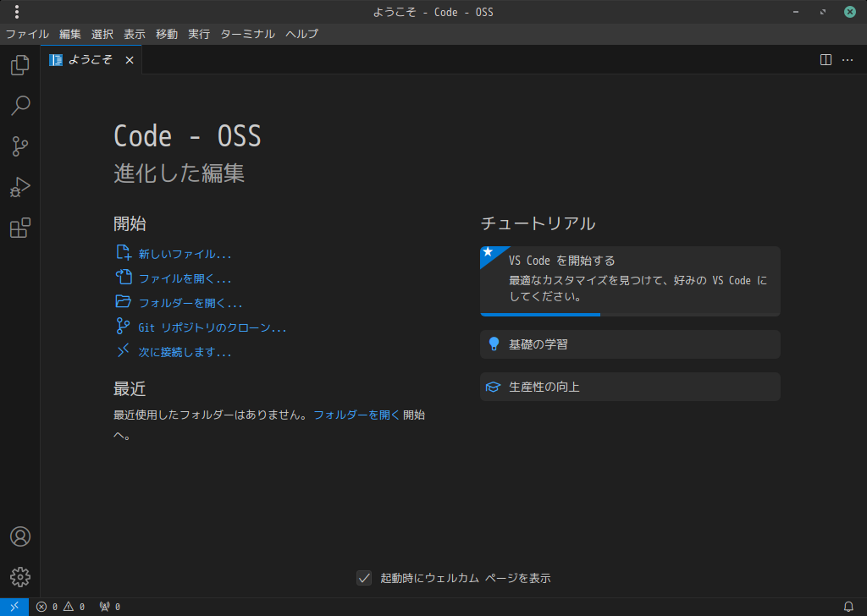The height and width of the screenshot is (616, 867).
Task: Click the ports forwarded icon in status bar
Action: 104,607
